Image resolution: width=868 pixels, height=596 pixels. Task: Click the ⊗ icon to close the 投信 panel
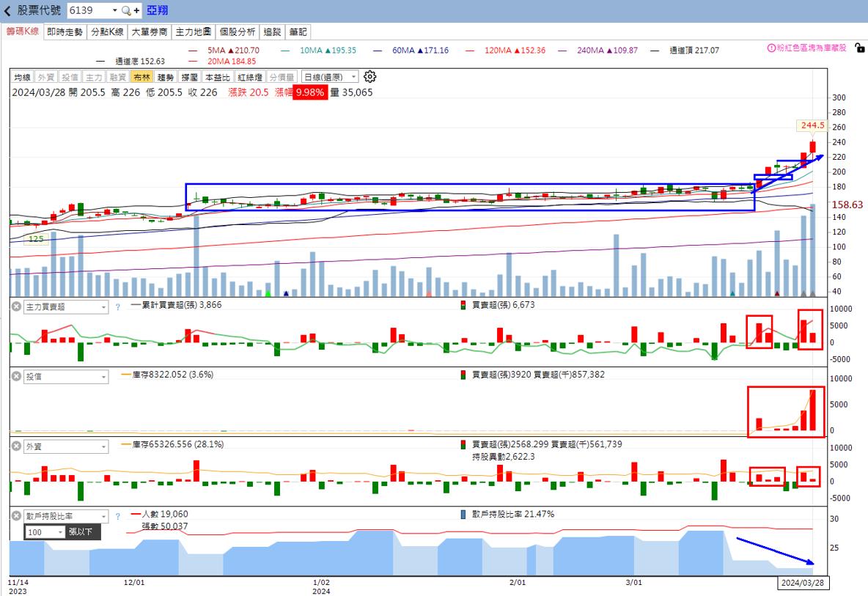click(16, 377)
